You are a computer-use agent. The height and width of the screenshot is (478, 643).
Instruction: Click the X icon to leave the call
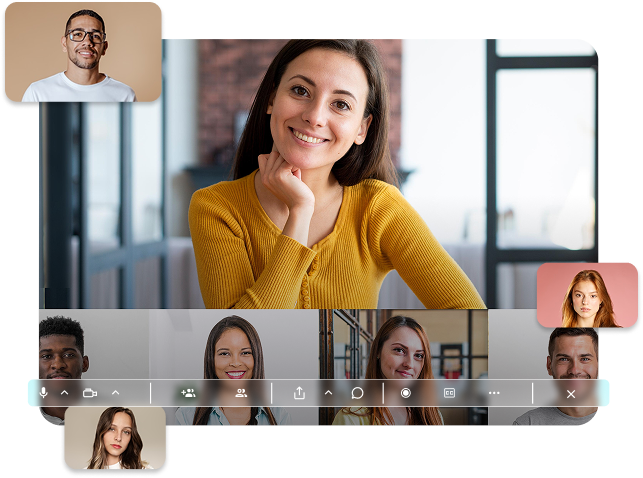[x=571, y=393]
